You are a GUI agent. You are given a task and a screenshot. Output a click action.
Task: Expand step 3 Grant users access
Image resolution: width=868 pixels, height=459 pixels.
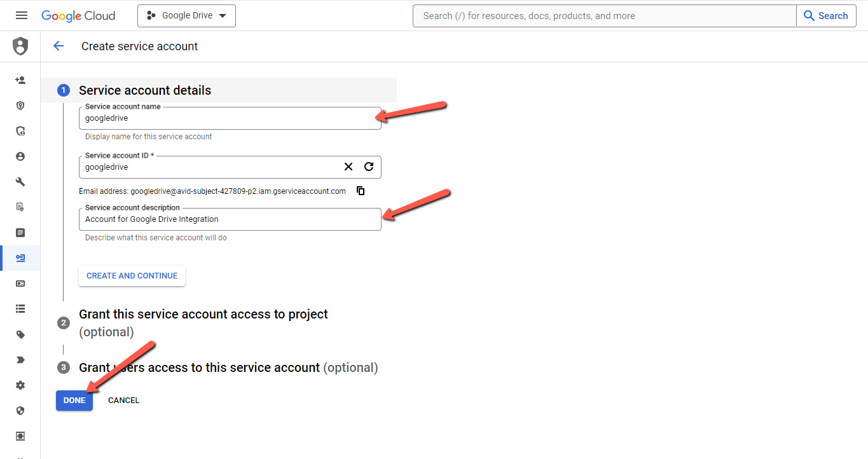click(228, 367)
